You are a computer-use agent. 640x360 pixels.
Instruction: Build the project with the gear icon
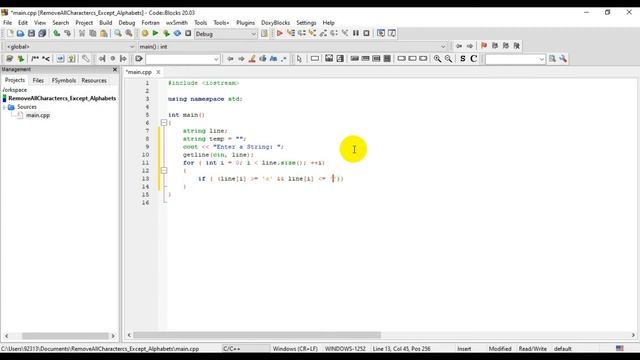(144, 33)
